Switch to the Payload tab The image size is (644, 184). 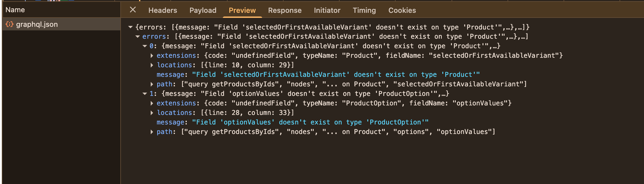pos(203,10)
